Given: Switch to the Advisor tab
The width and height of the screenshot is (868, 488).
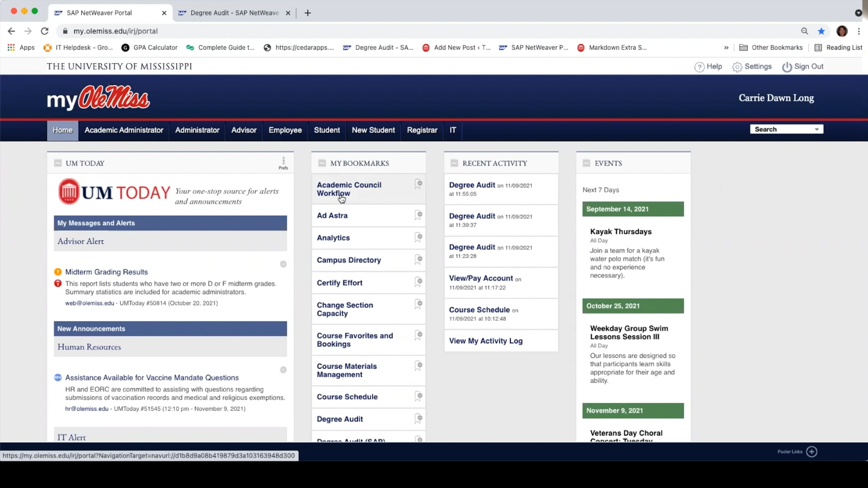Looking at the screenshot, I should point(244,130).
